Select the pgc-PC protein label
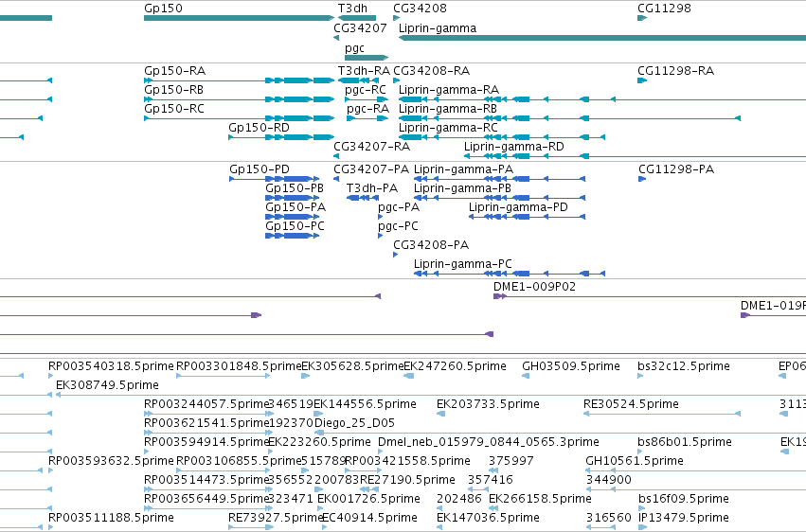This screenshot has height=532, width=806. pos(399,226)
